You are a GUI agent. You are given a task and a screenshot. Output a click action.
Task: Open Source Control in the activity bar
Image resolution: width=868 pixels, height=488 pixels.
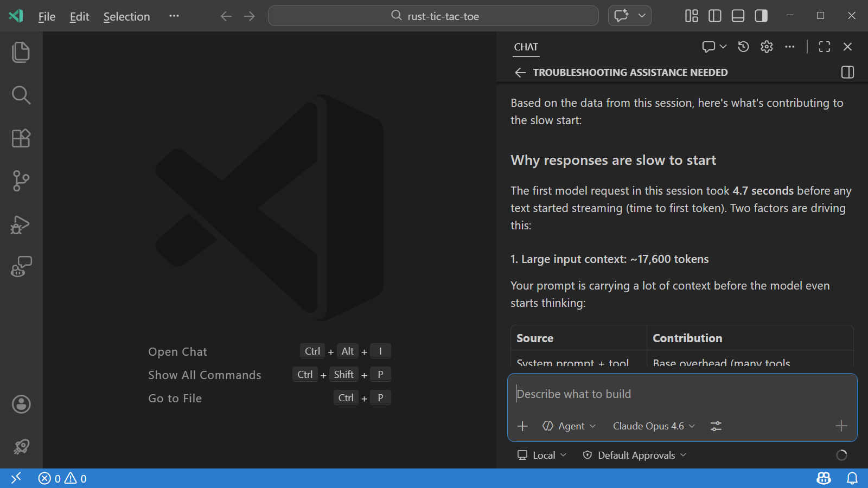click(21, 181)
